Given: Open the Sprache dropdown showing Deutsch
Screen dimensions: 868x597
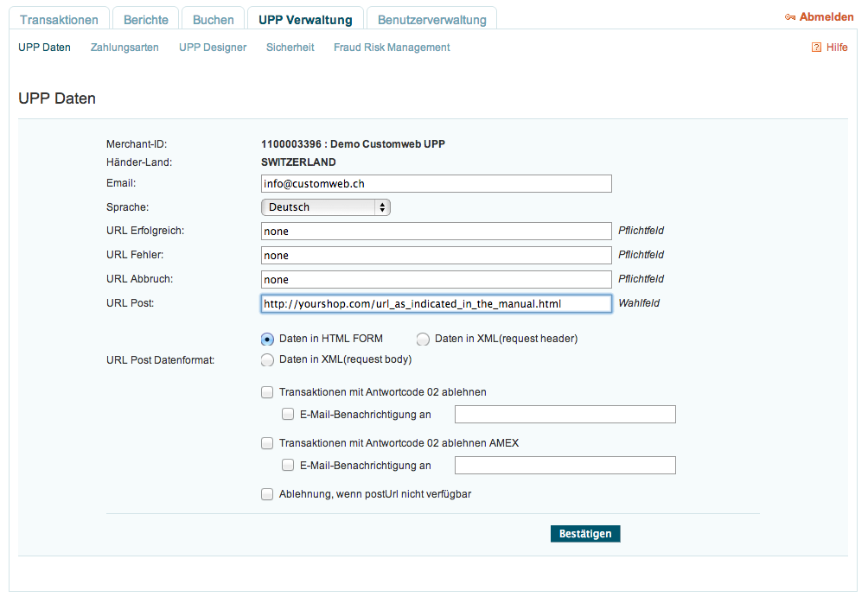Looking at the screenshot, I should coord(326,207).
